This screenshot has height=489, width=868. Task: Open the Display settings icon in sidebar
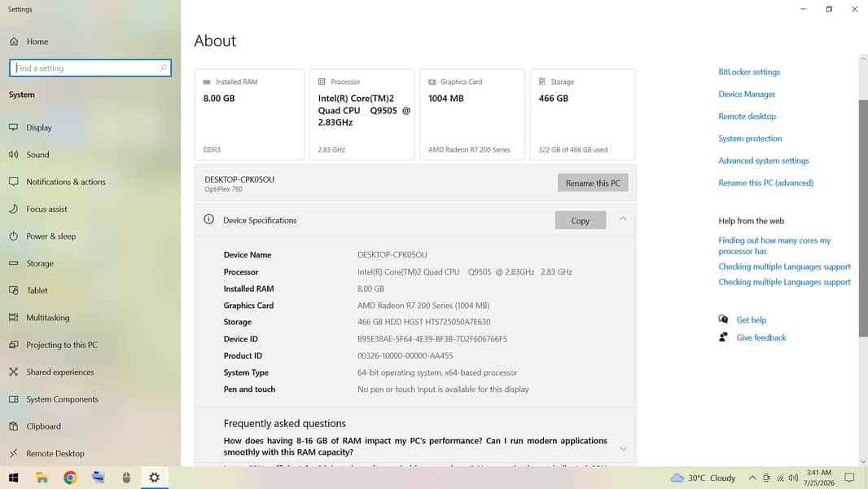click(x=13, y=127)
